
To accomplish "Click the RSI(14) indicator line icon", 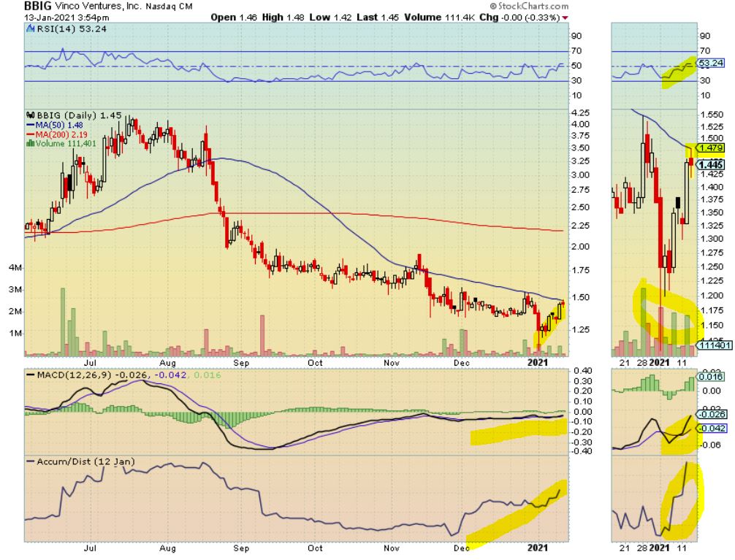I will point(29,29).
